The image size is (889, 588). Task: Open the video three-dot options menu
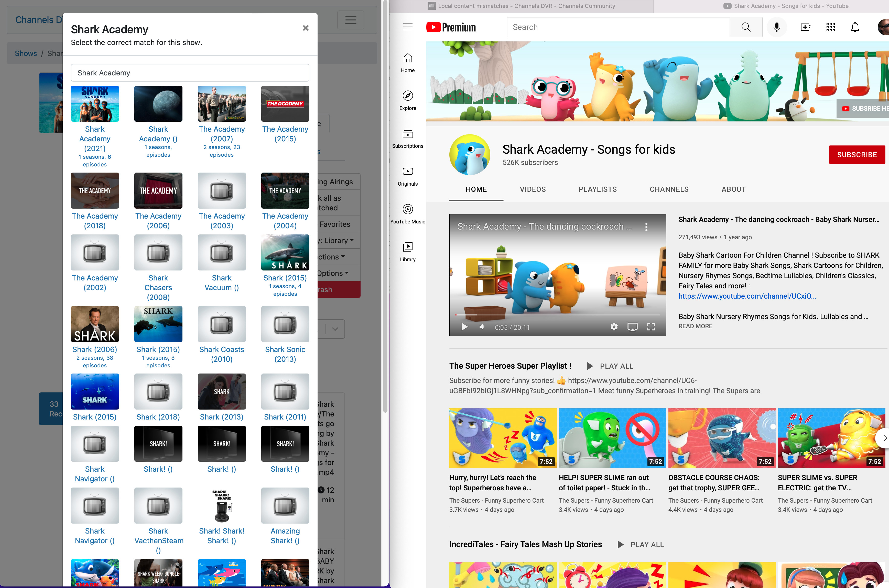(646, 227)
